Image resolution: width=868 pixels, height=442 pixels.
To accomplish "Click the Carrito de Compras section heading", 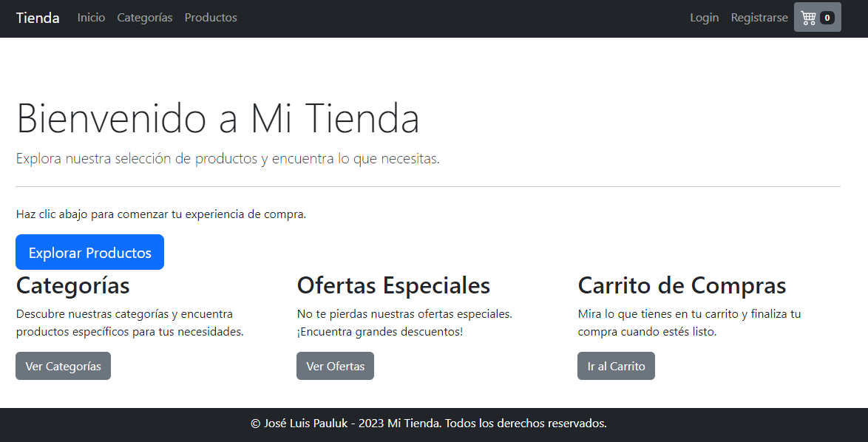I will [x=682, y=285].
